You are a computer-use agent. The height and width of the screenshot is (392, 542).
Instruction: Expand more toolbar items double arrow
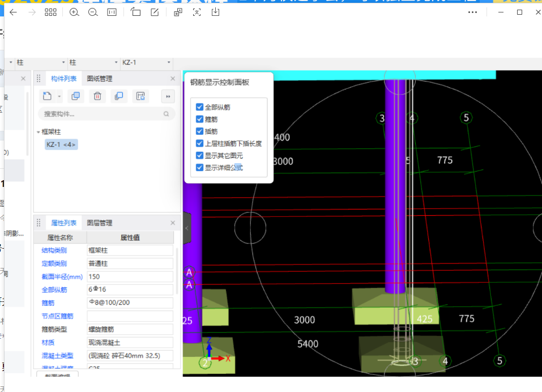point(168,96)
